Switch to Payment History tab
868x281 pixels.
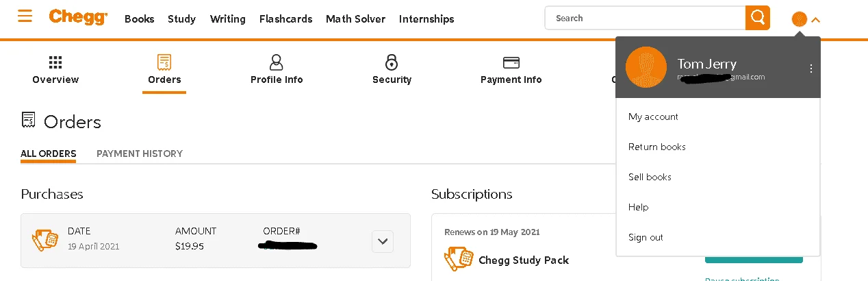[140, 154]
